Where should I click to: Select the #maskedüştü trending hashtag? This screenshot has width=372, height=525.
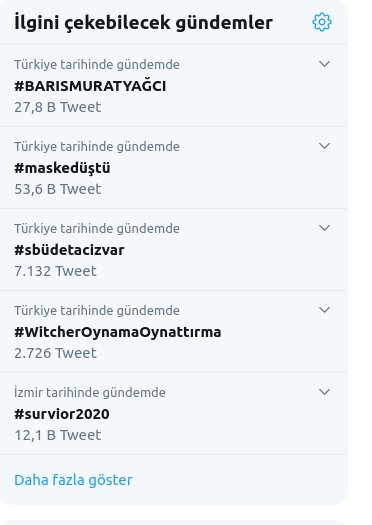click(62, 168)
